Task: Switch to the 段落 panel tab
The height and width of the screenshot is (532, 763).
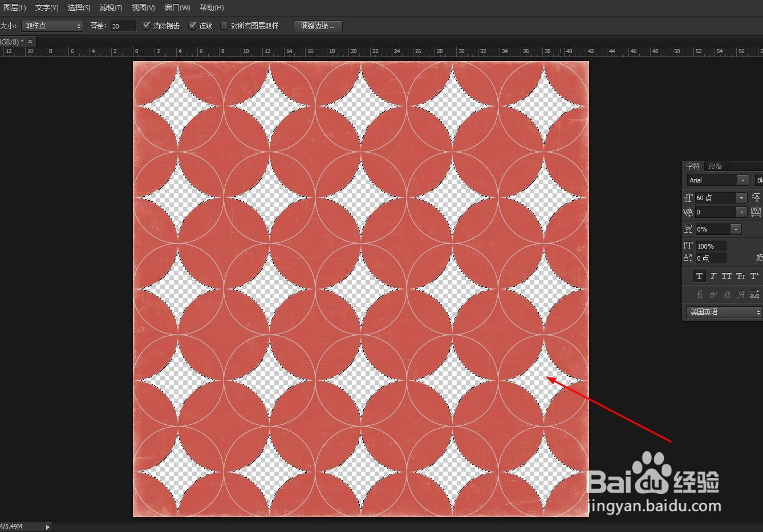Action: [x=715, y=166]
